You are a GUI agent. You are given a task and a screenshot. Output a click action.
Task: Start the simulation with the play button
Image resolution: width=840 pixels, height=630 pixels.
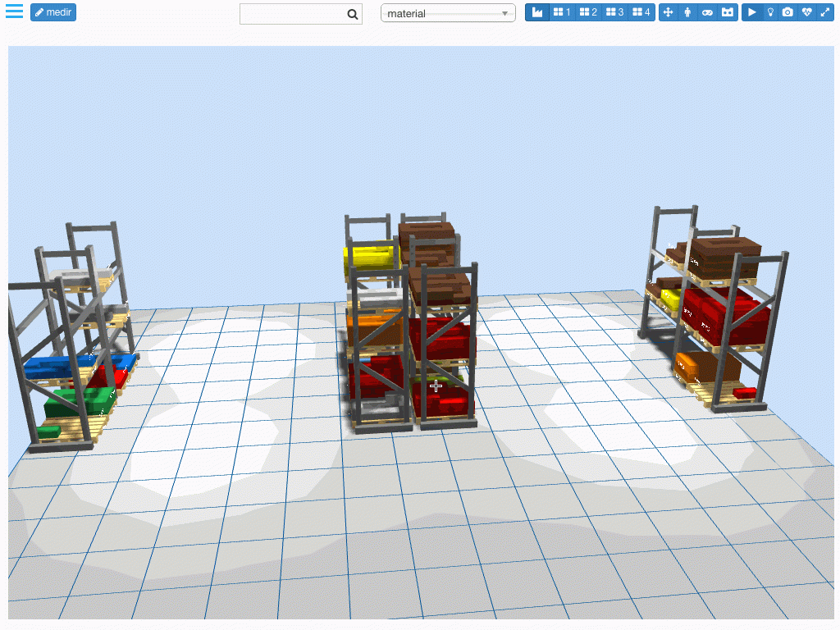coord(752,11)
